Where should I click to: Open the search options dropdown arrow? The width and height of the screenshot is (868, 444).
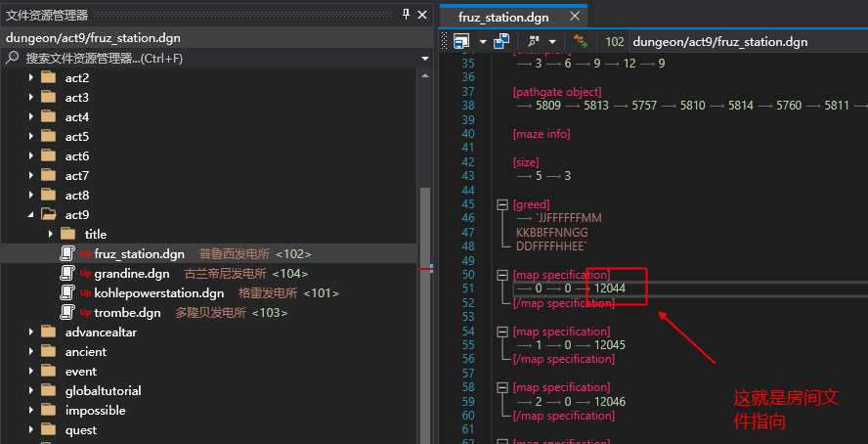[425, 59]
